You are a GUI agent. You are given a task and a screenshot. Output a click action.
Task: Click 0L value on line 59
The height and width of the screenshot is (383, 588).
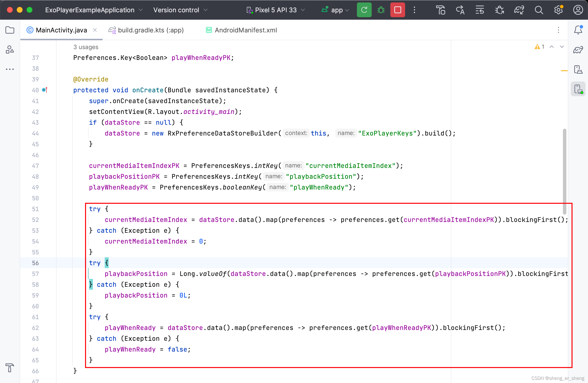point(183,295)
